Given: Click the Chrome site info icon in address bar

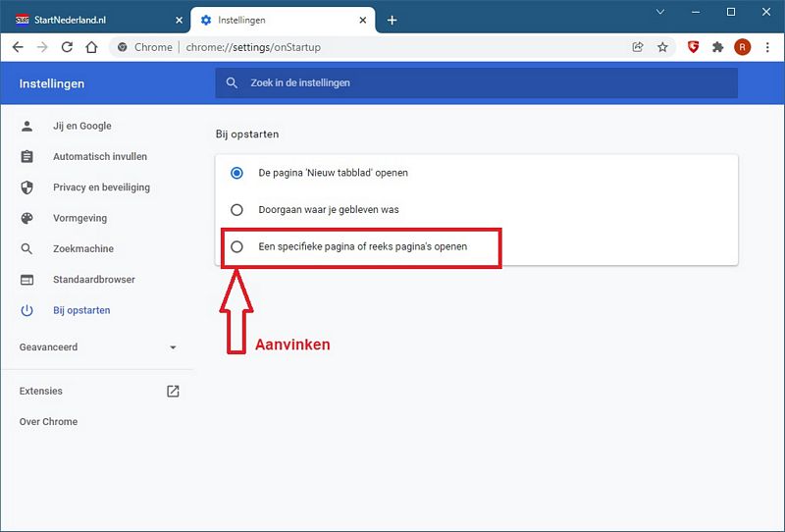Looking at the screenshot, I should coord(122,47).
